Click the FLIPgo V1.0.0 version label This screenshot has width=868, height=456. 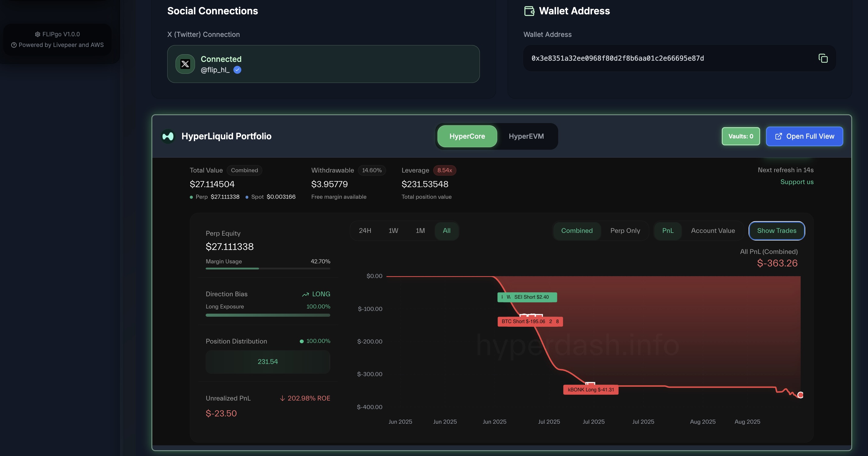61,34
